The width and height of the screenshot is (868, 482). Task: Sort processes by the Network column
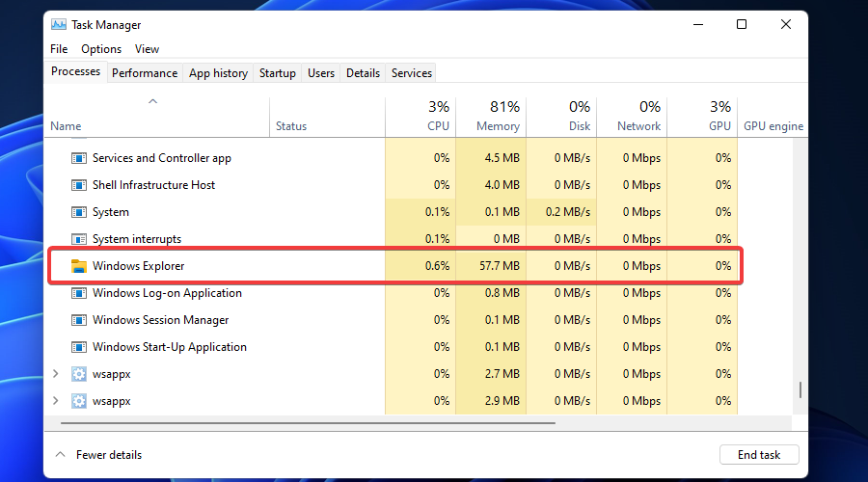tap(632, 117)
